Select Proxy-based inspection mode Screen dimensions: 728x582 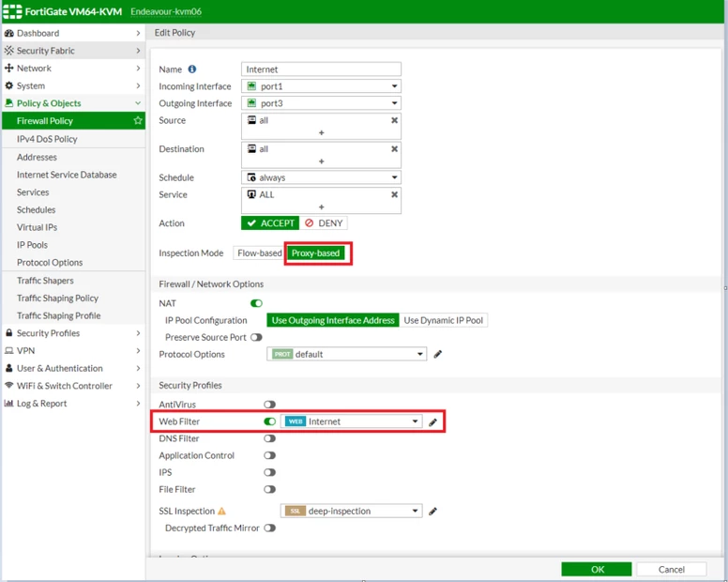pos(316,253)
